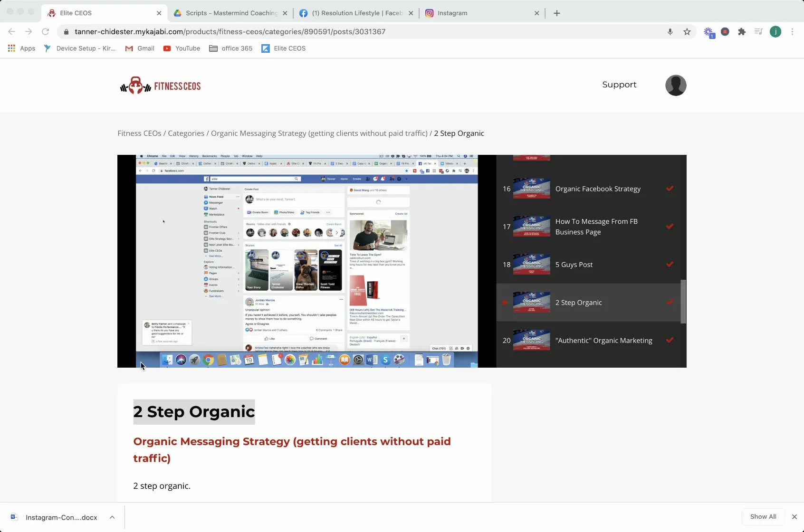Click the browser forward arrow
804x532 pixels.
pyautogui.click(x=29, y=32)
